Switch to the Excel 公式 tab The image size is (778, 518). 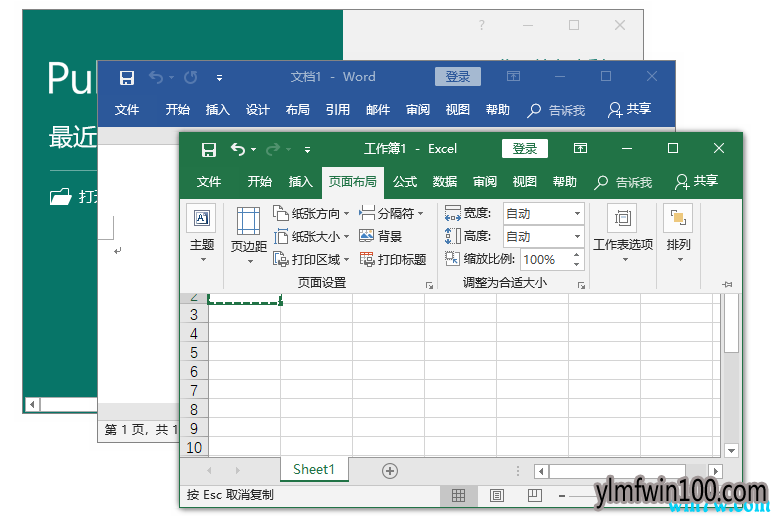pyautogui.click(x=405, y=182)
